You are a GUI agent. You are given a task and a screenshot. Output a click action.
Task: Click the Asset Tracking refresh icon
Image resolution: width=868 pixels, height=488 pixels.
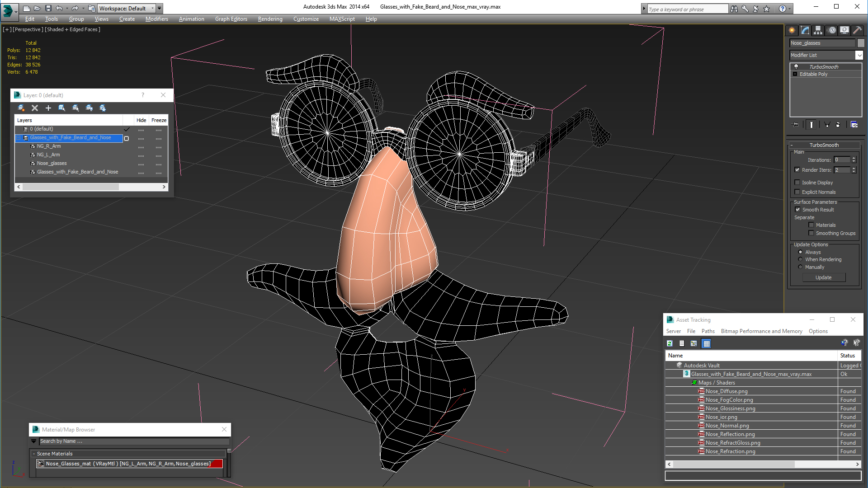tap(670, 343)
